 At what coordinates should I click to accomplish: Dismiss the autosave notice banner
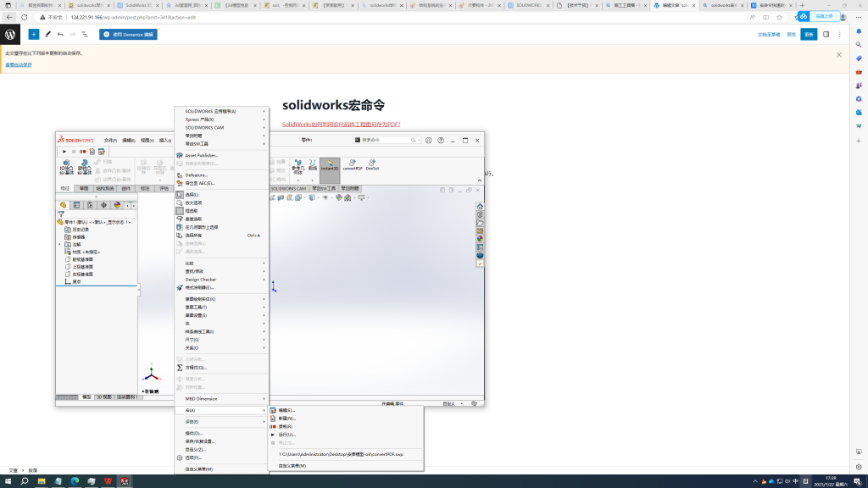coord(839,55)
